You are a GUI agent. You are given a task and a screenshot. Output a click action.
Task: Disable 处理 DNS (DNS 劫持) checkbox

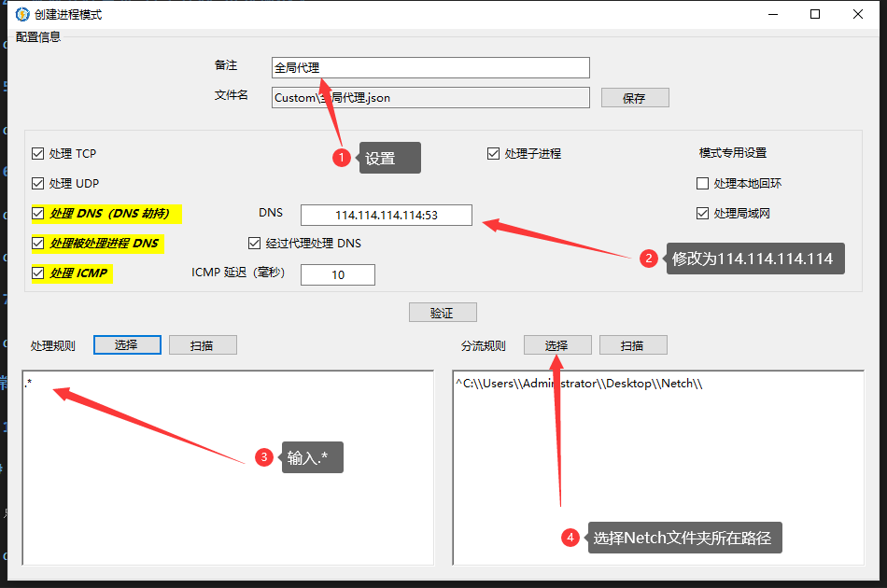[x=38, y=214]
